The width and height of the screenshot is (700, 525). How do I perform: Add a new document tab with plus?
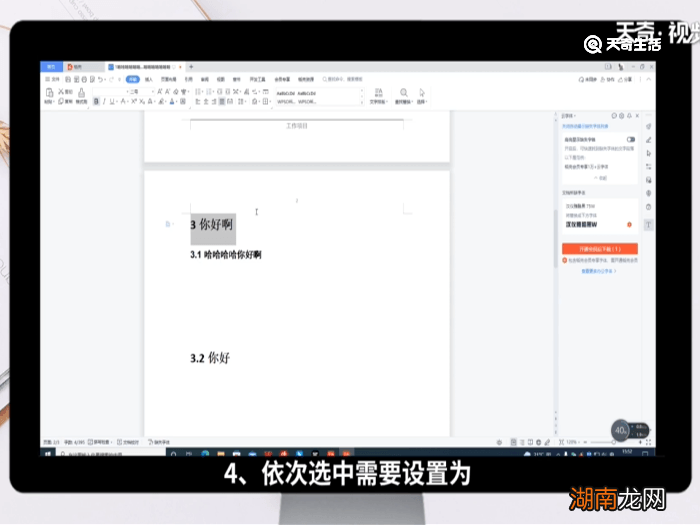(x=191, y=67)
